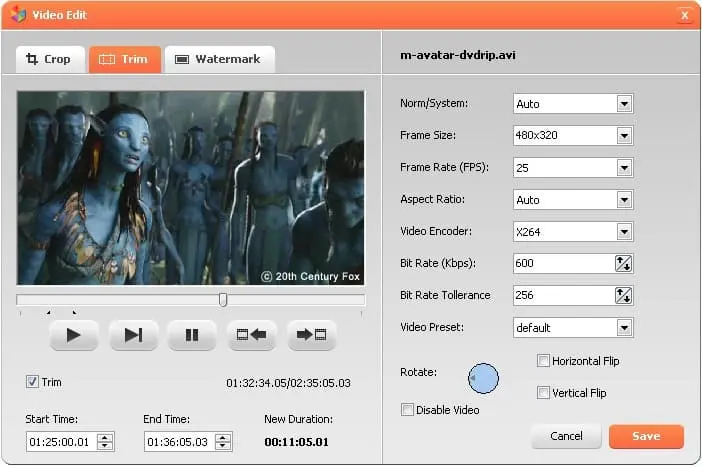Image resolution: width=702 pixels, height=467 pixels.
Task: Click the Save button
Action: [646, 437]
